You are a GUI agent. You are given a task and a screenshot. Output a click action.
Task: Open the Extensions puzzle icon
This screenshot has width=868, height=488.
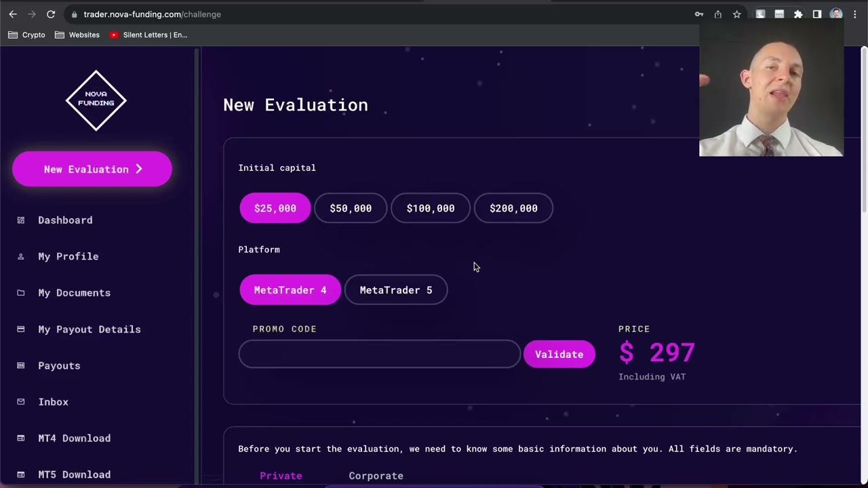[x=798, y=14]
